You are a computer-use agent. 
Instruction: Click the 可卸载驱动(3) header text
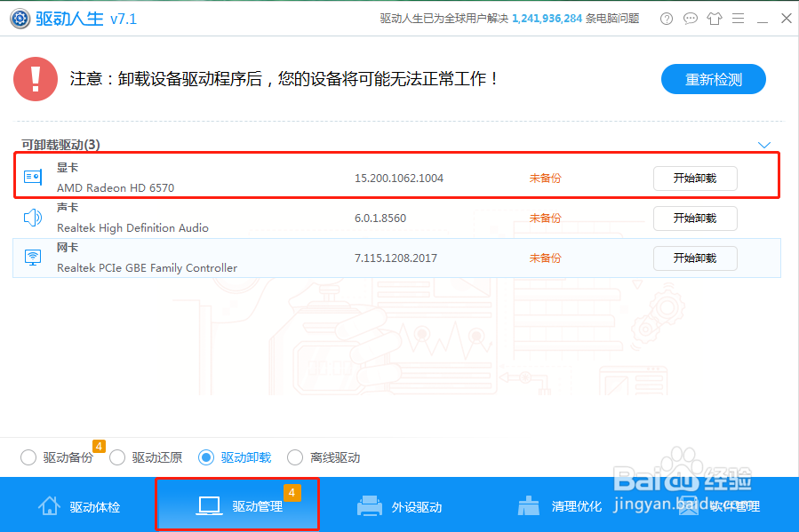(x=60, y=145)
